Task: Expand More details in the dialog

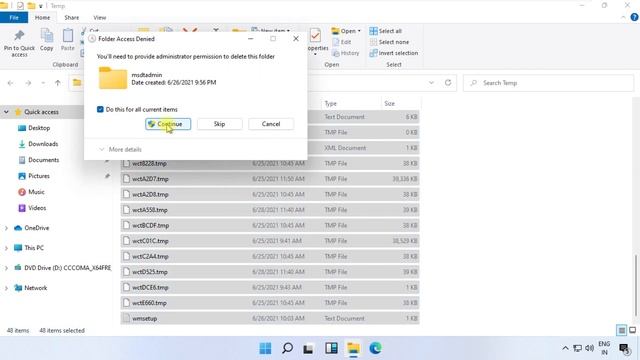Action: pyautogui.click(x=120, y=149)
